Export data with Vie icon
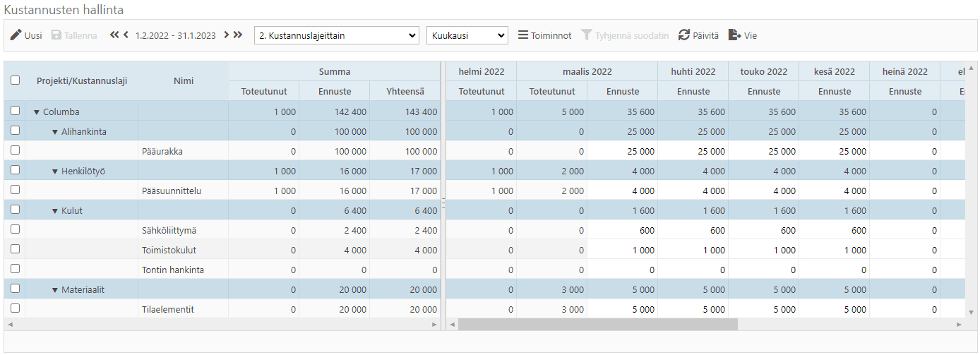 [x=734, y=35]
